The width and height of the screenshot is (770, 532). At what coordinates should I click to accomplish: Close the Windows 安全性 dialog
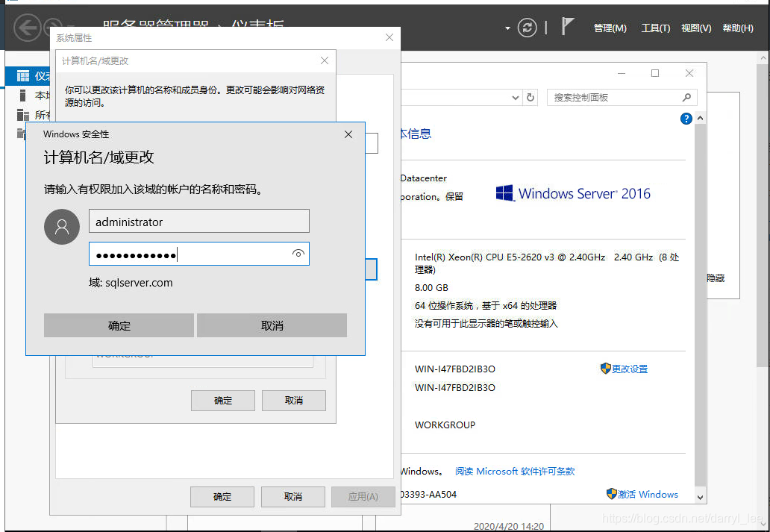click(348, 134)
